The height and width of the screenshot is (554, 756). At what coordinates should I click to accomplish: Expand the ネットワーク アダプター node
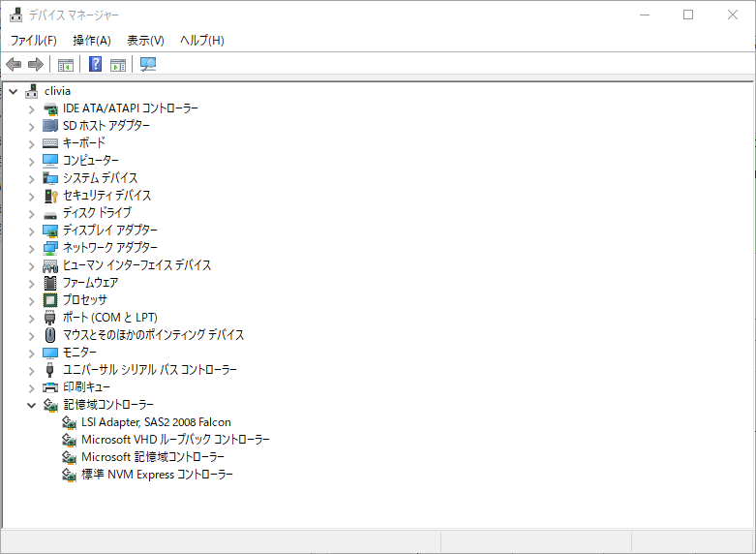click(x=31, y=249)
